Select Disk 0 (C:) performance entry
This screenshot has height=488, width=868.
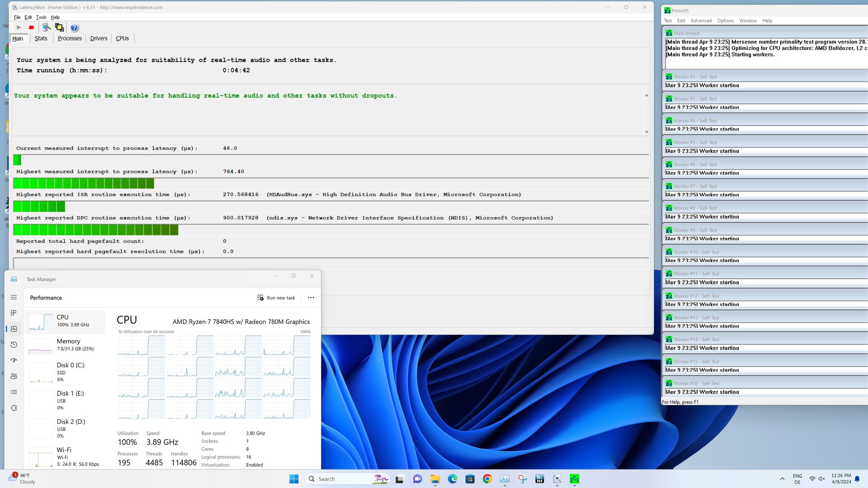click(x=65, y=372)
